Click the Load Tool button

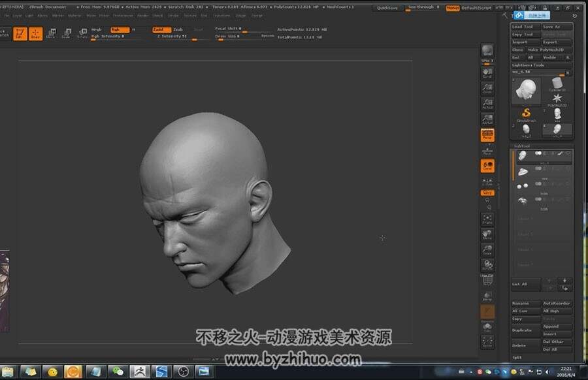[x=526, y=27]
